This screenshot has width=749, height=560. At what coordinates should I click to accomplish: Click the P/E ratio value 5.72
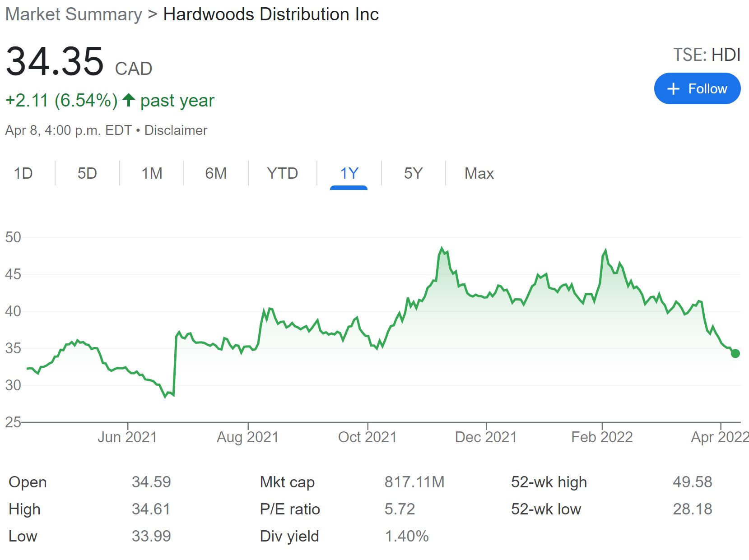400,509
